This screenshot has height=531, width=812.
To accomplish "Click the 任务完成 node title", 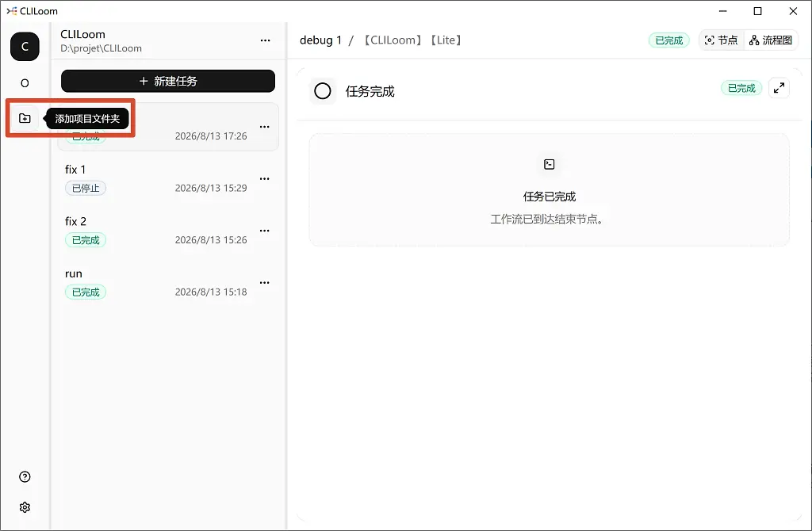I will pyautogui.click(x=370, y=92).
